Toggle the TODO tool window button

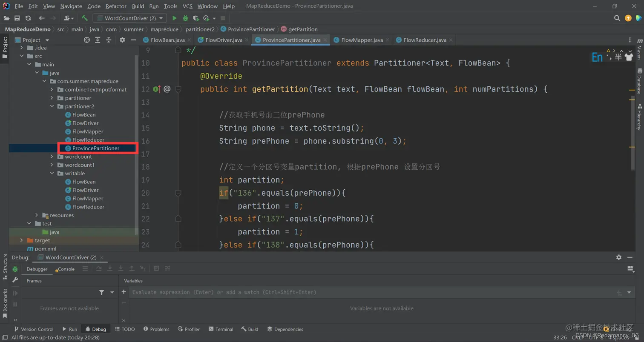coord(125,329)
